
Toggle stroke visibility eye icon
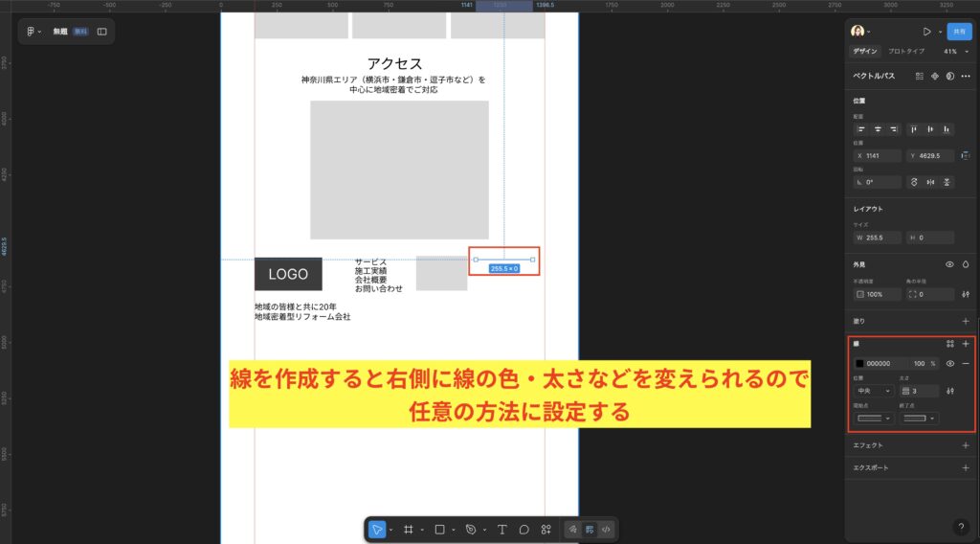(x=949, y=364)
